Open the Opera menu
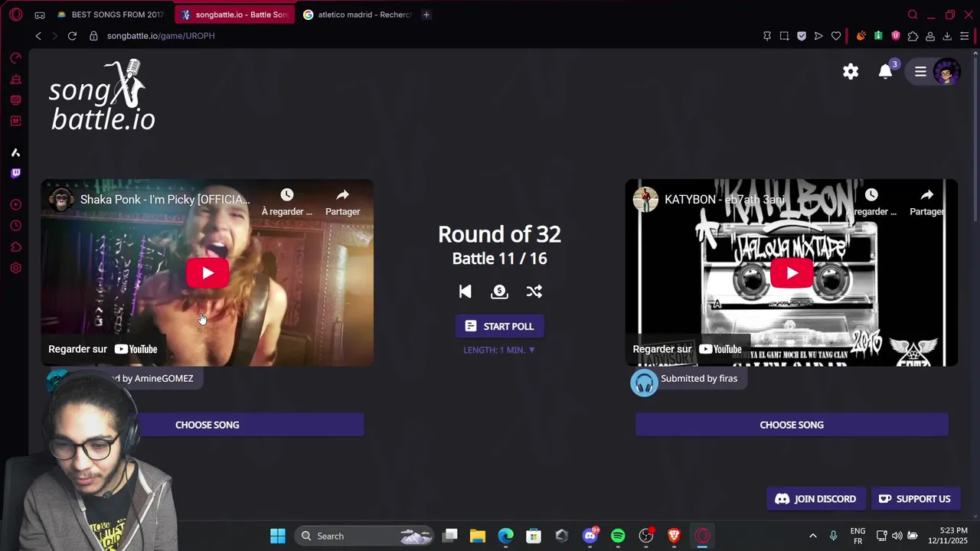This screenshot has width=980, height=551. point(15,15)
